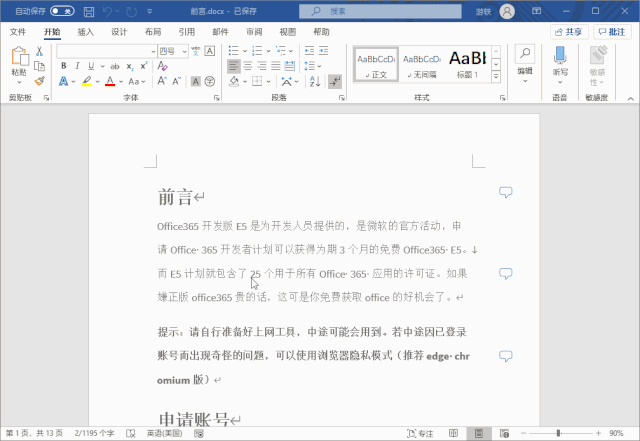Toggle Bold formatting

point(64,66)
